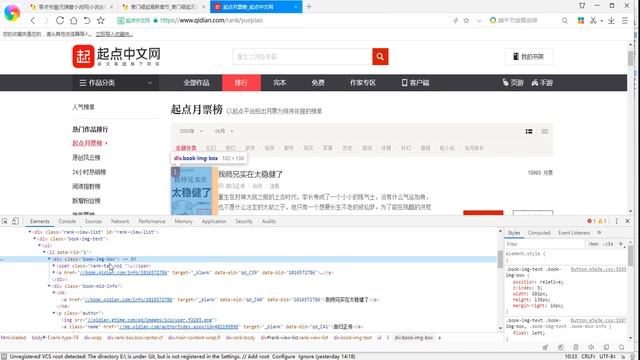Image resolution: width=640 pixels, height=360 pixels.
Task: Click the browser address bar URL
Action: [x=211, y=20]
